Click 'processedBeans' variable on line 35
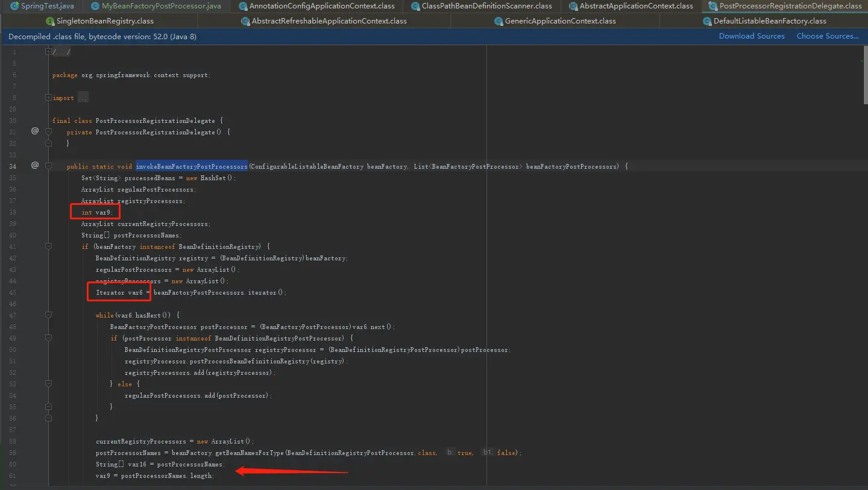 click(x=149, y=178)
